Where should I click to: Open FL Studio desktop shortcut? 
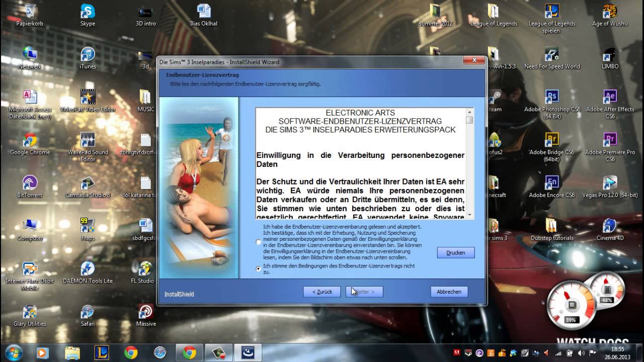pos(143,272)
